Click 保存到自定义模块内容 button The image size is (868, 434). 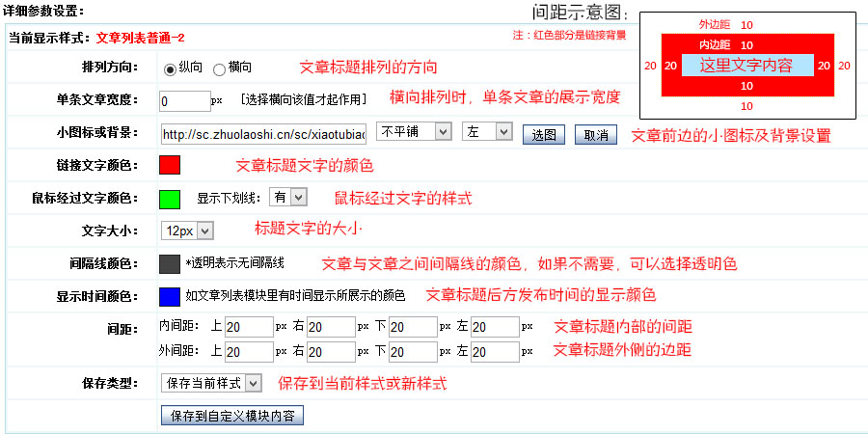[x=232, y=416]
